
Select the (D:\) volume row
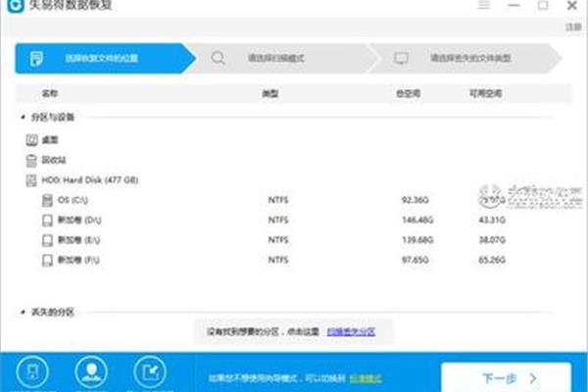click(x=292, y=220)
